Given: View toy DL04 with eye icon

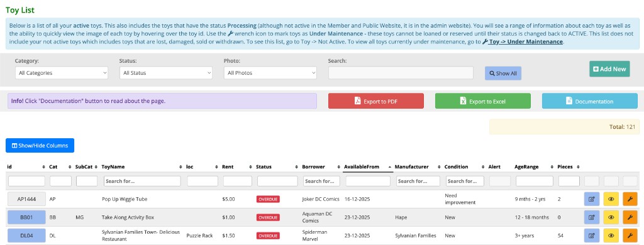Looking at the screenshot, I should tap(611, 235).
